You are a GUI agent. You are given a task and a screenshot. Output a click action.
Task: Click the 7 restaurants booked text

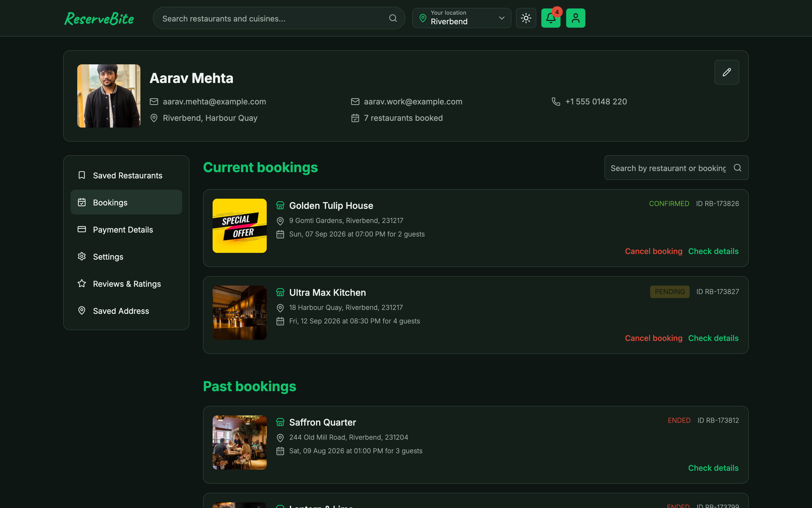pyautogui.click(x=403, y=118)
